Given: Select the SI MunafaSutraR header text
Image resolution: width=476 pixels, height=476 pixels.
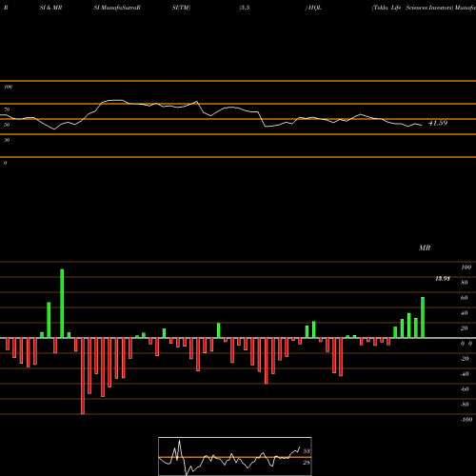Looking at the screenshot, I should tap(117, 8).
